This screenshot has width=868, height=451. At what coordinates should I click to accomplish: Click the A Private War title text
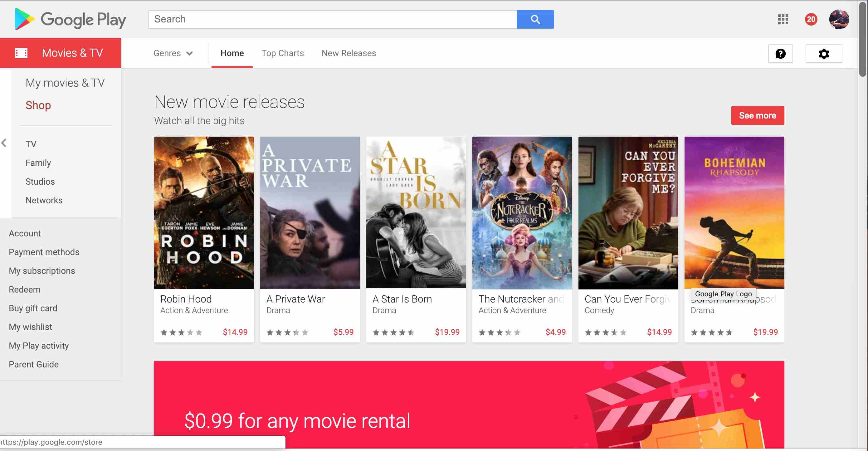pos(295,299)
